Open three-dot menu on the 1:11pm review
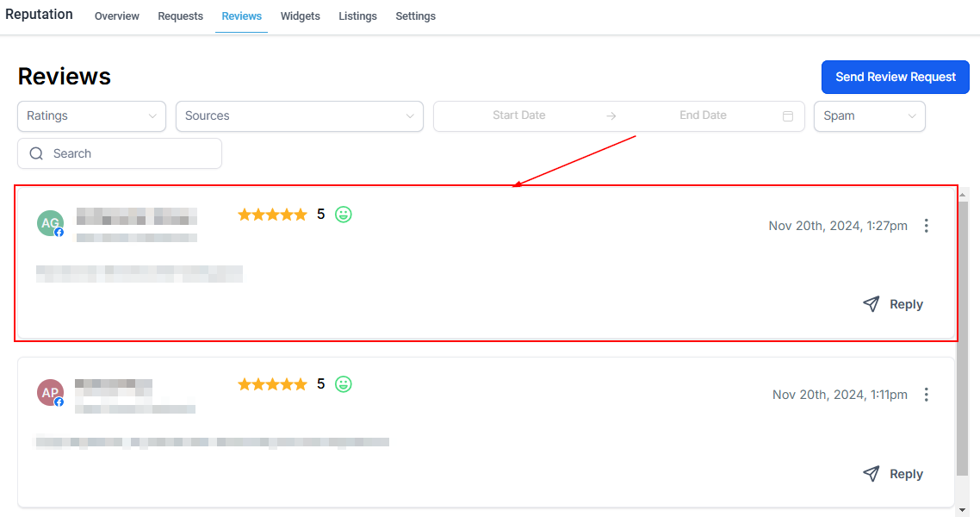980x517 pixels. (927, 395)
